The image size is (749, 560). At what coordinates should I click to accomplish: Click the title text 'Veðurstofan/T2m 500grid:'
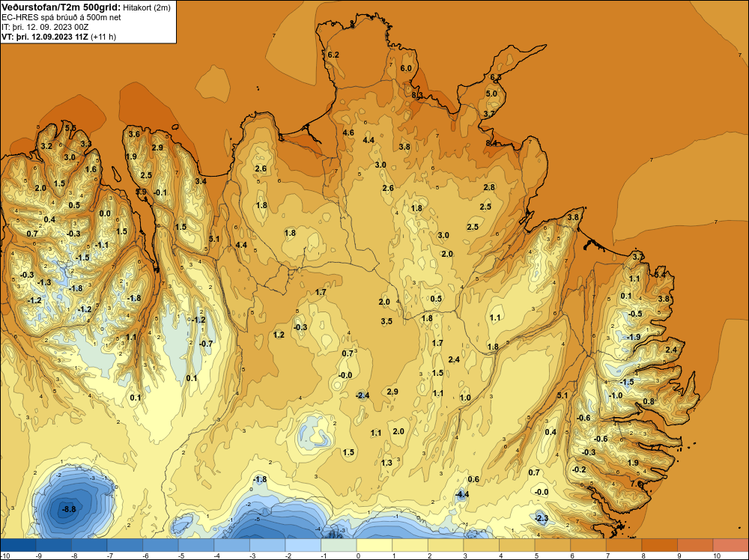click(x=61, y=7)
